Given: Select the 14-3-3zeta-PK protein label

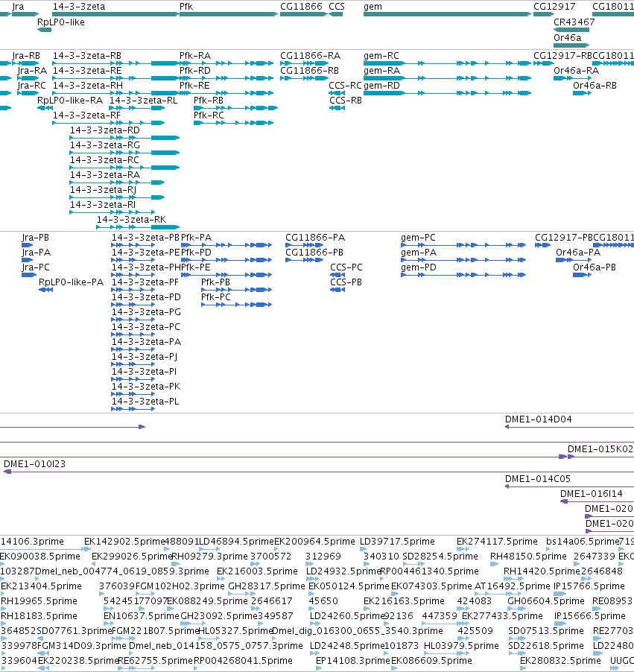Looking at the screenshot, I should pyautogui.click(x=146, y=386).
